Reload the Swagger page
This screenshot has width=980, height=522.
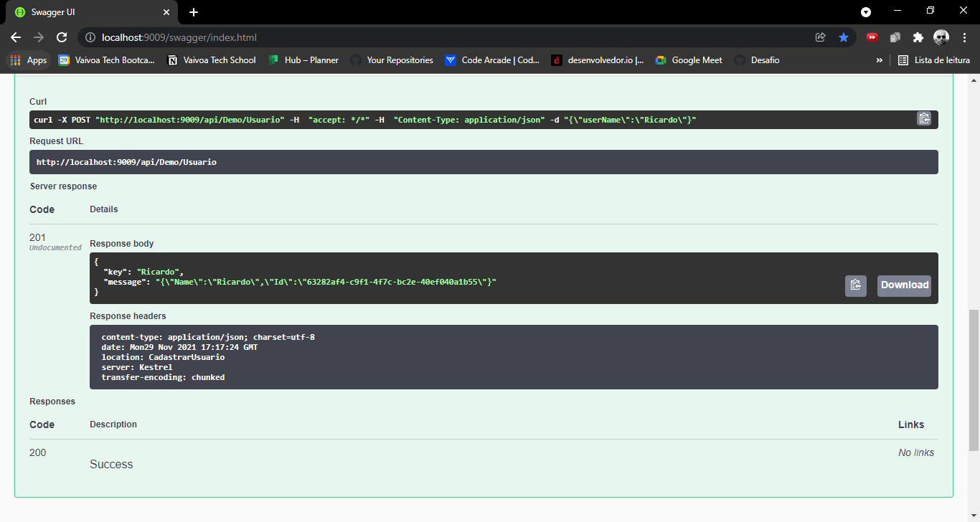61,37
